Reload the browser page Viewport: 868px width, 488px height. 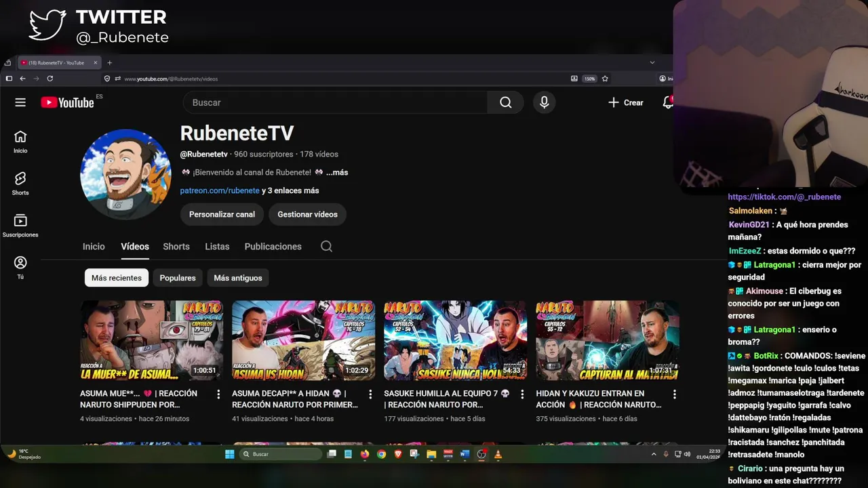coord(50,79)
